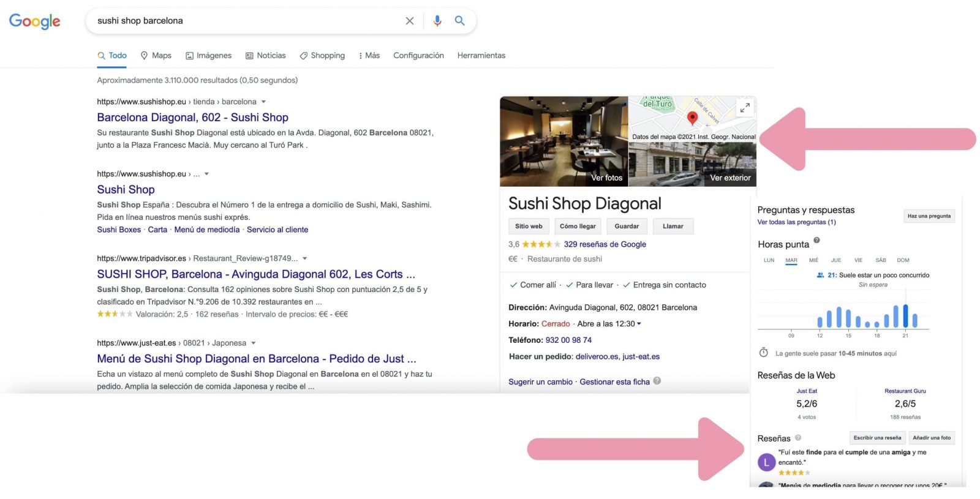Open deliveroo.es order link

(x=597, y=357)
